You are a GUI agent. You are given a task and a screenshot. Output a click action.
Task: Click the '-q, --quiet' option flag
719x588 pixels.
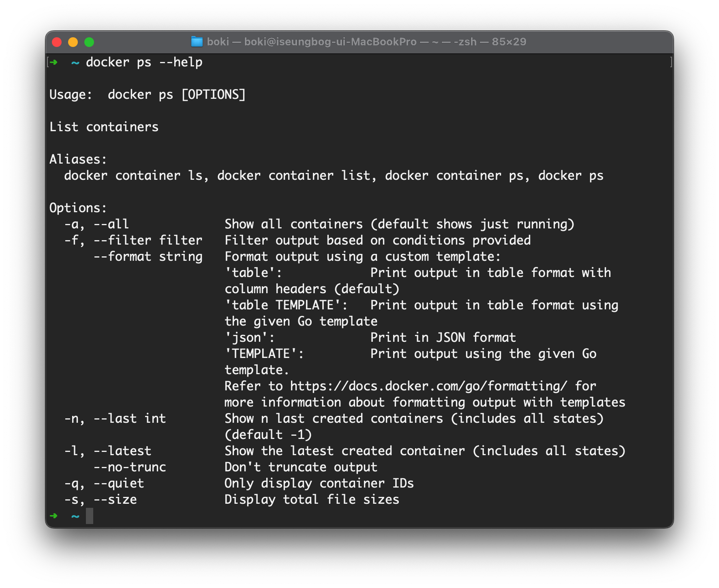pyautogui.click(x=104, y=484)
